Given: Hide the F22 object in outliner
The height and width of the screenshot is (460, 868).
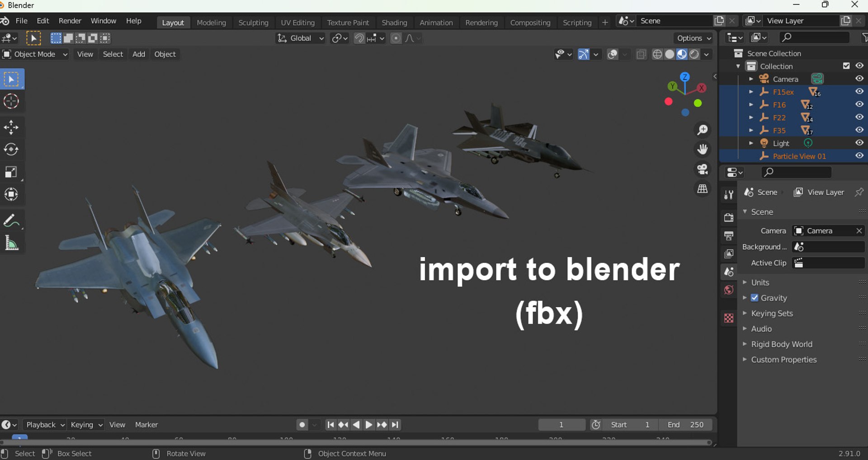Looking at the screenshot, I should click(859, 117).
